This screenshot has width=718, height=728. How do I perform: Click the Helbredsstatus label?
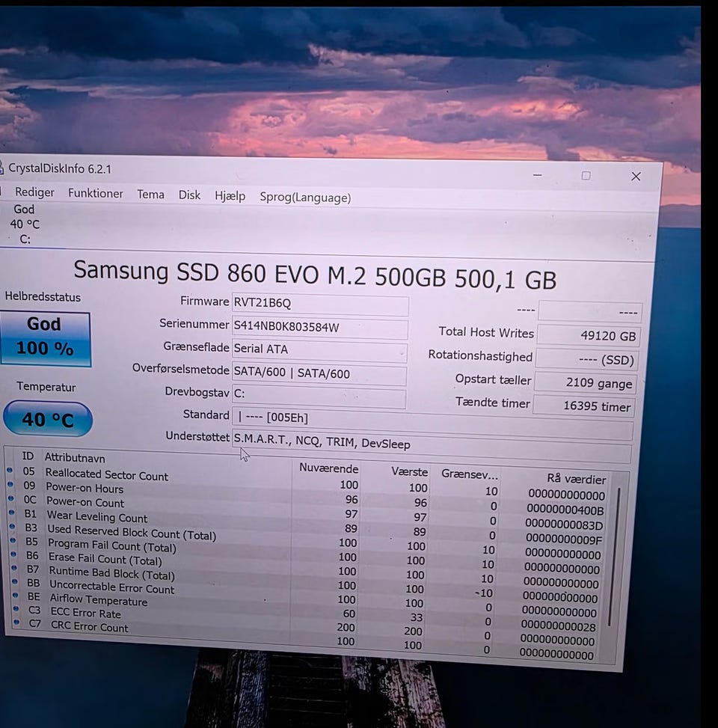coord(43,297)
